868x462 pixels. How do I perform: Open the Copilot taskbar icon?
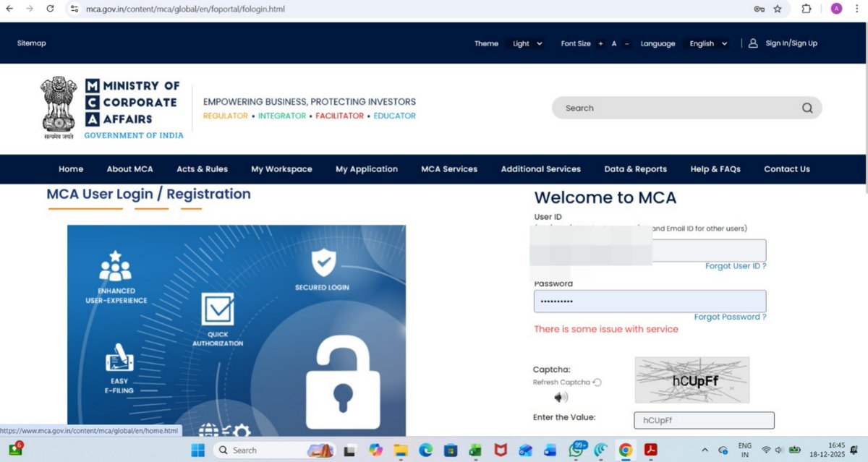375,450
